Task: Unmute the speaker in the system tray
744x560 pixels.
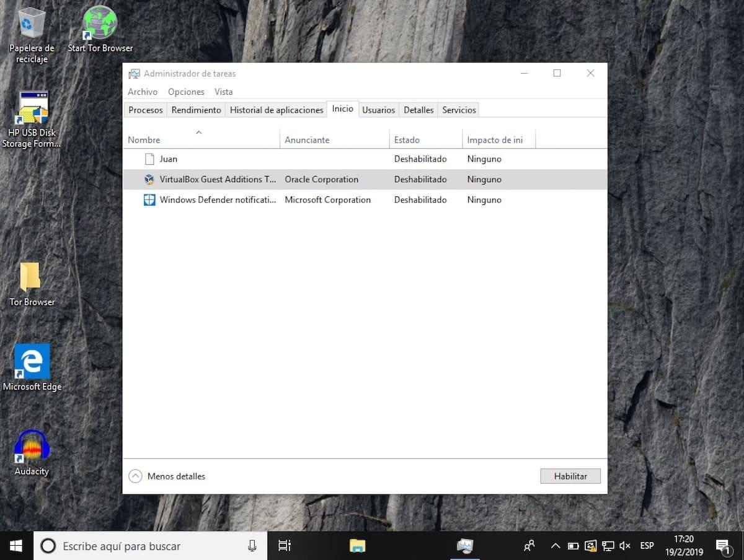Action: [x=624, y=545]
